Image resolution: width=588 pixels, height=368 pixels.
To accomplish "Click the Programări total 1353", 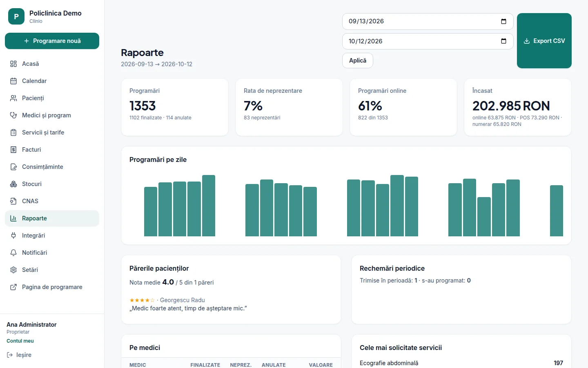I will pyautogui.click(x=143, y=106).
